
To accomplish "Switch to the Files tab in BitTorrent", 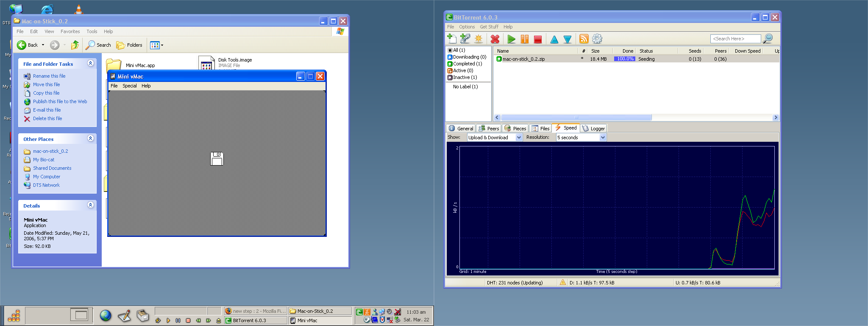I will click(x=541, y=128).
